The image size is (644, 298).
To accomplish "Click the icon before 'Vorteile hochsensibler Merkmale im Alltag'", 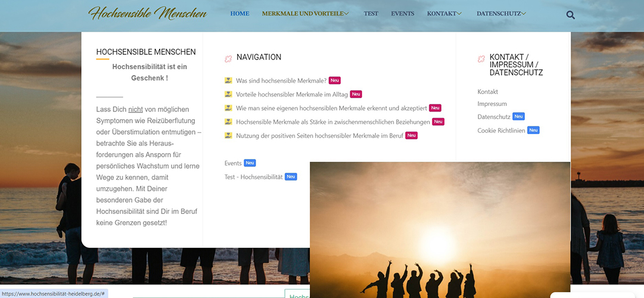I will [228, 94].
